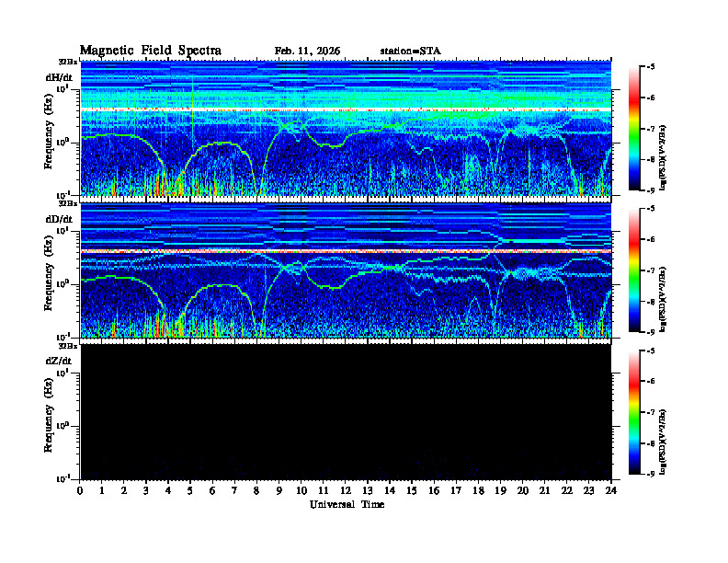
Task: Click hour 21 on time axis
Action: tap(544, 490)
